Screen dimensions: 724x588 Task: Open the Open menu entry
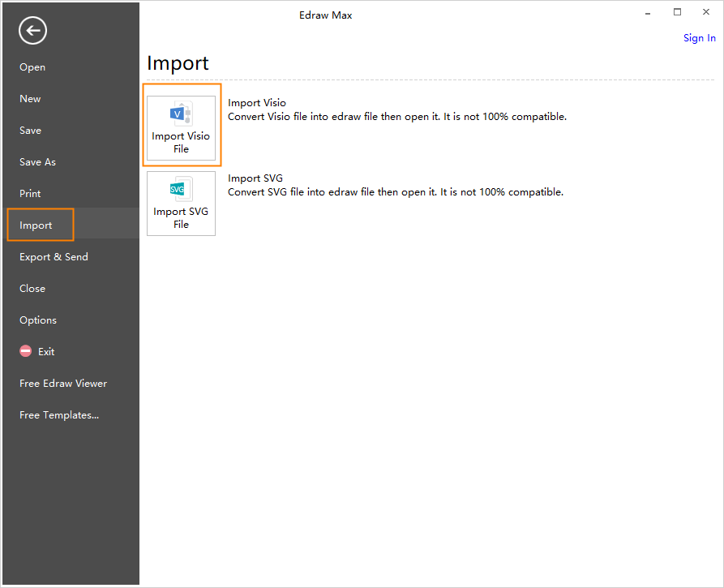pyautogui.click(x=32, y=67)
